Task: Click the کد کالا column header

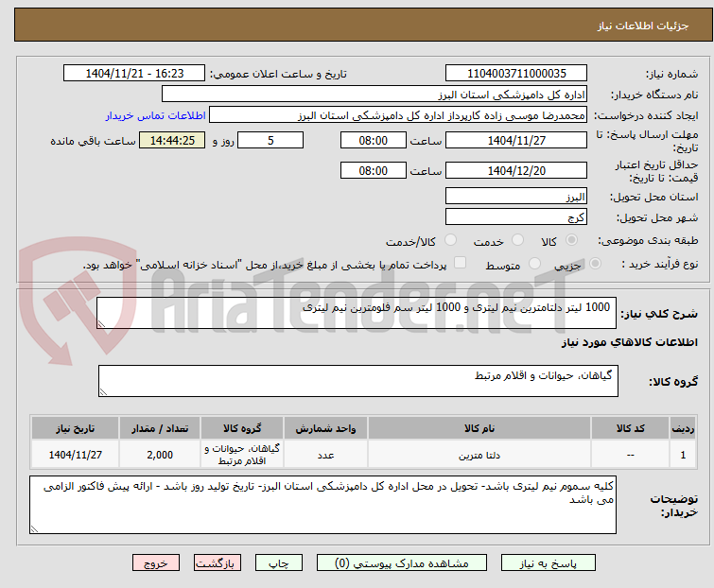Action: pyautogui.click(x=630, y=428)
